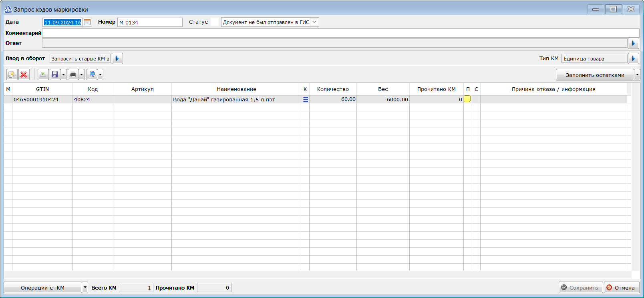
Task: Click the blue list icon in the К column
Action: (x=305, y=99)
